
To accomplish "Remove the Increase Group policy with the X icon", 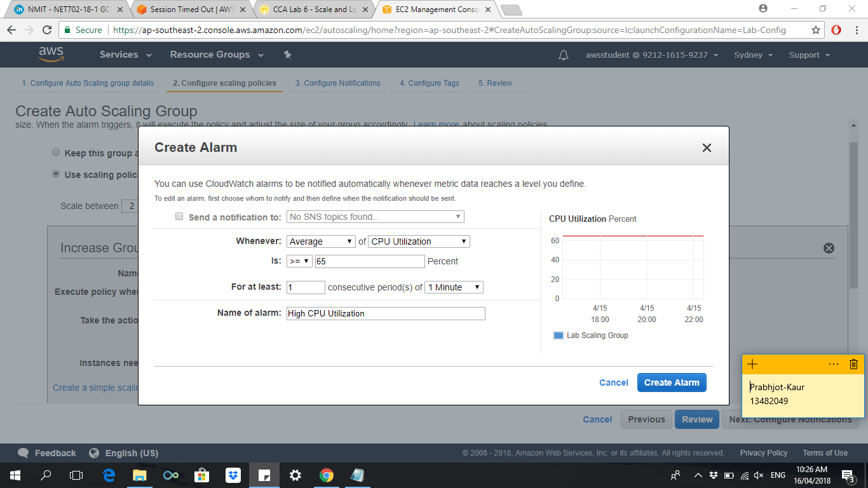I will pos(828,248).
